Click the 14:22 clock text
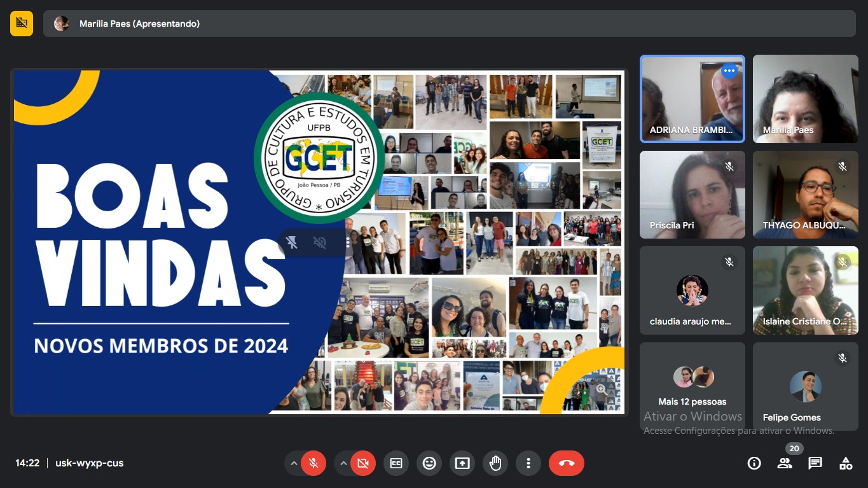This screenshot has width=868, height=488. (x=27, y=463)
